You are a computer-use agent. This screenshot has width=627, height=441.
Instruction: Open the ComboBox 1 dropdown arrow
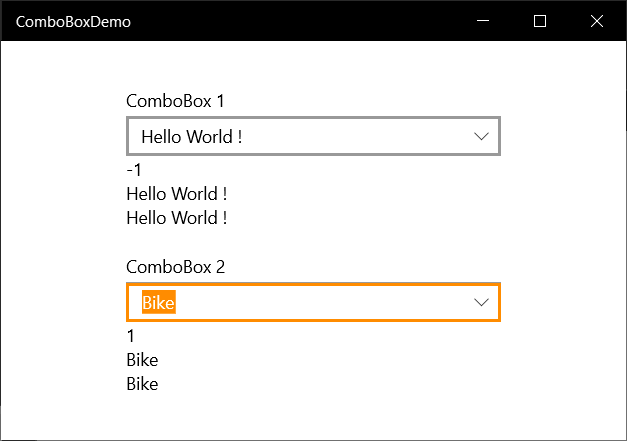[x=481, y=137]
